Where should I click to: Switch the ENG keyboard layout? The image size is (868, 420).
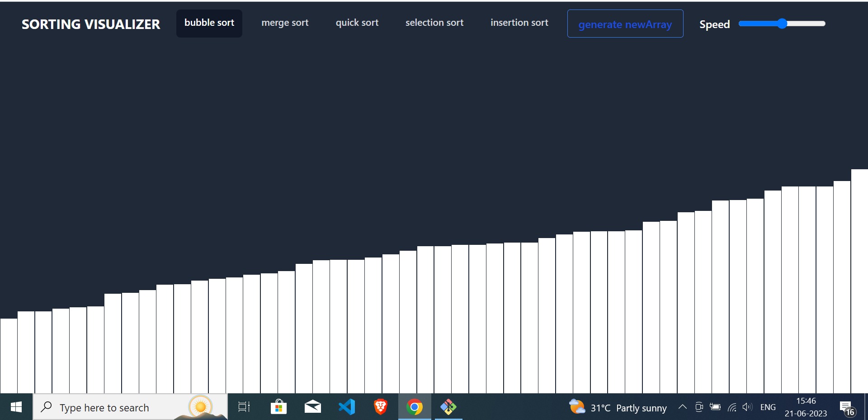pos(768,407)
